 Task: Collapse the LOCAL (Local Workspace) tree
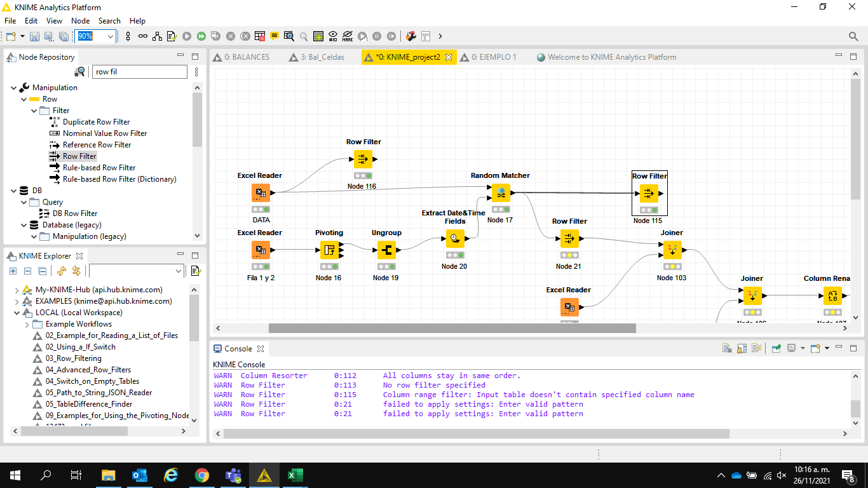click(x=17, y=313)
